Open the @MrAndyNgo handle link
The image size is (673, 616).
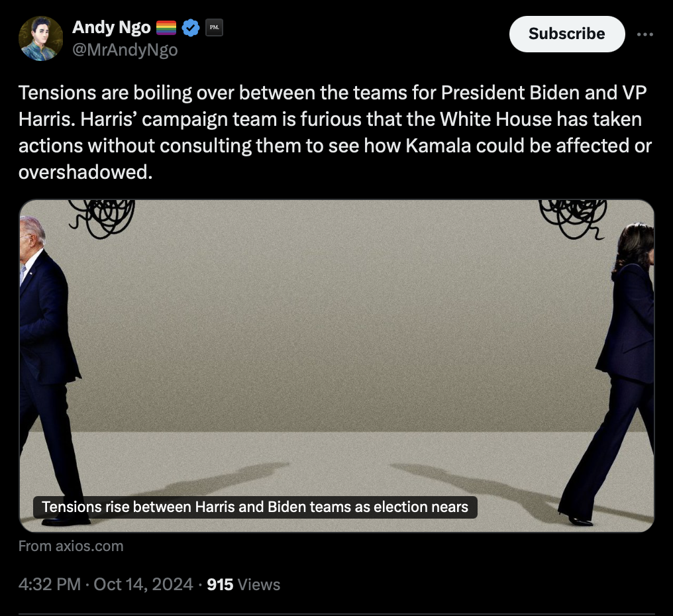125,50
